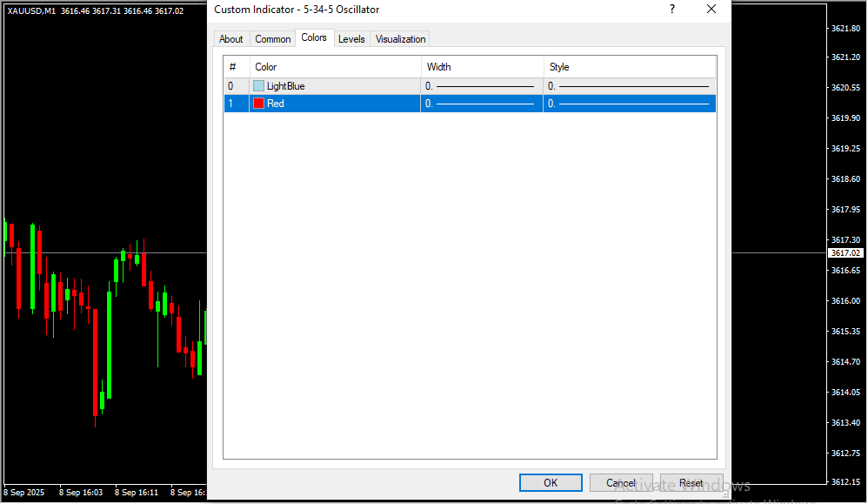Click the Reset button
The height and width of the screenshot is (504, 868).
point(691,483)
